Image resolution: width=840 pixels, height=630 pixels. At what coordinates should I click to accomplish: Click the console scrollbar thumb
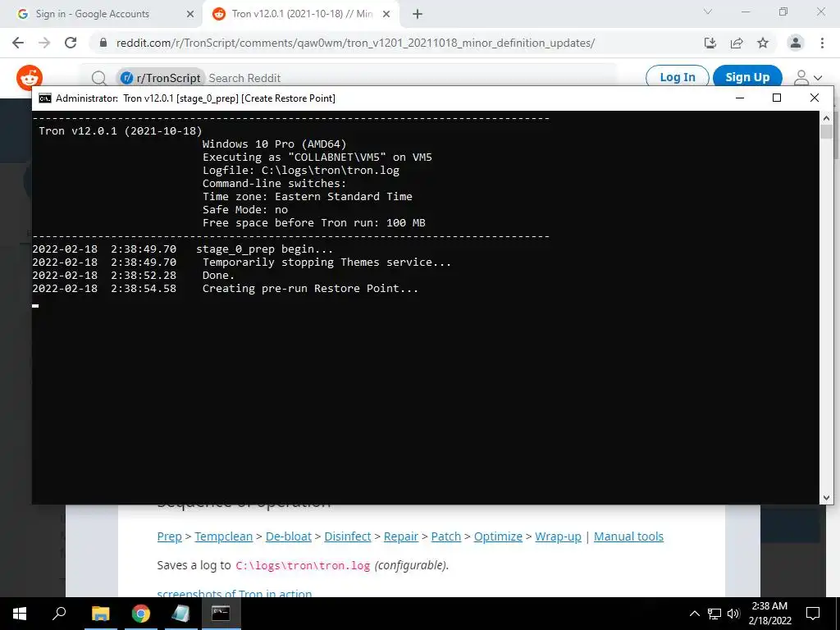point(826,132)
